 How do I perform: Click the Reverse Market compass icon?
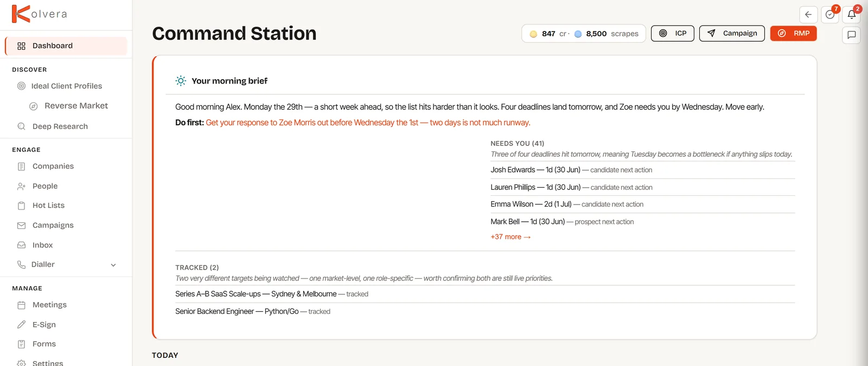click(x=34, y=106)
